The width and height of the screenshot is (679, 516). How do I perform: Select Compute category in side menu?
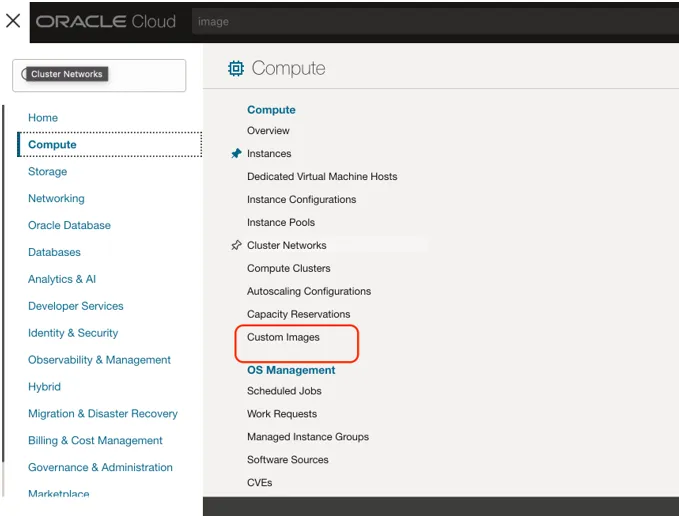(110, 144)
